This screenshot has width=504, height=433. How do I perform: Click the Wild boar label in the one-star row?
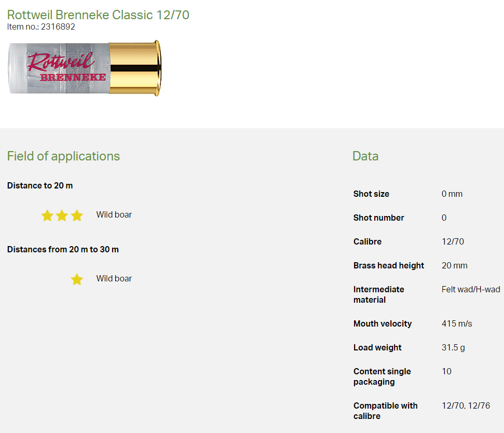click(x=114, y=279)
